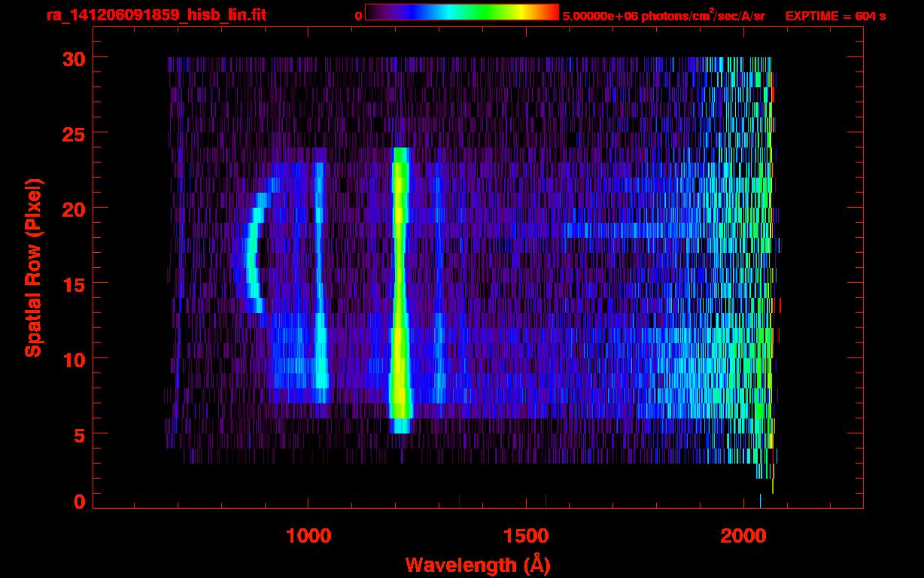Viewport: 924px width, 578px height.
Task: Click the y-axis tick label 20
Action: (x=74, y=208)
